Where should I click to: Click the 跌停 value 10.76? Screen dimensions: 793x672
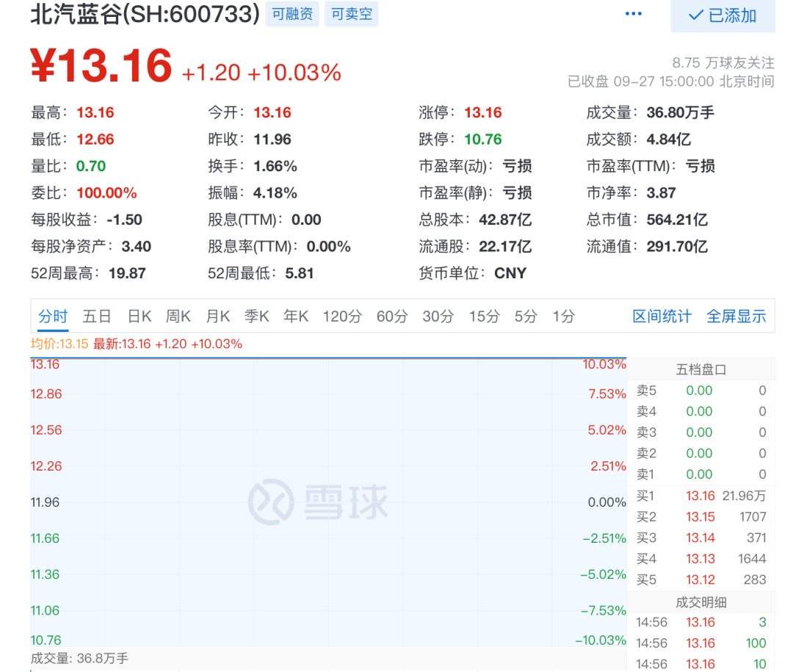point(483,139)
